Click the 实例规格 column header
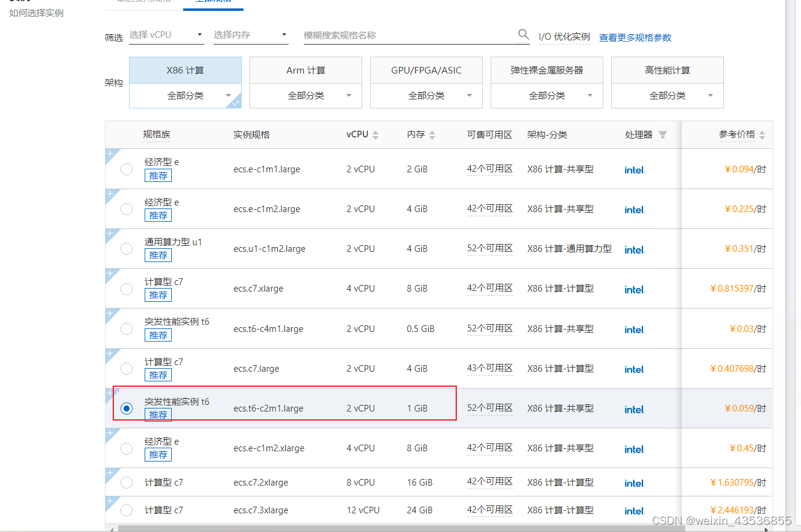Image resolution: width=801 pixels, height=532 pixels. [x=251, y=135]
